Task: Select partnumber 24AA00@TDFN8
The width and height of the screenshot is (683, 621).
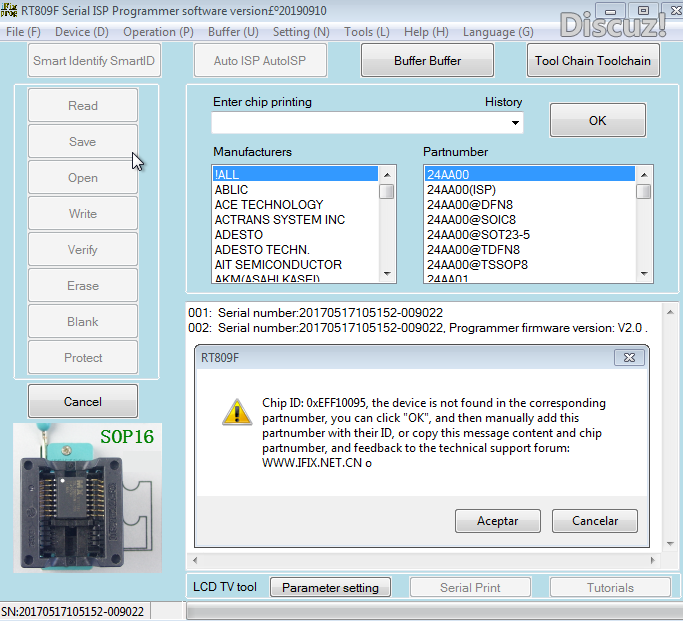Action: click(530, 250)
